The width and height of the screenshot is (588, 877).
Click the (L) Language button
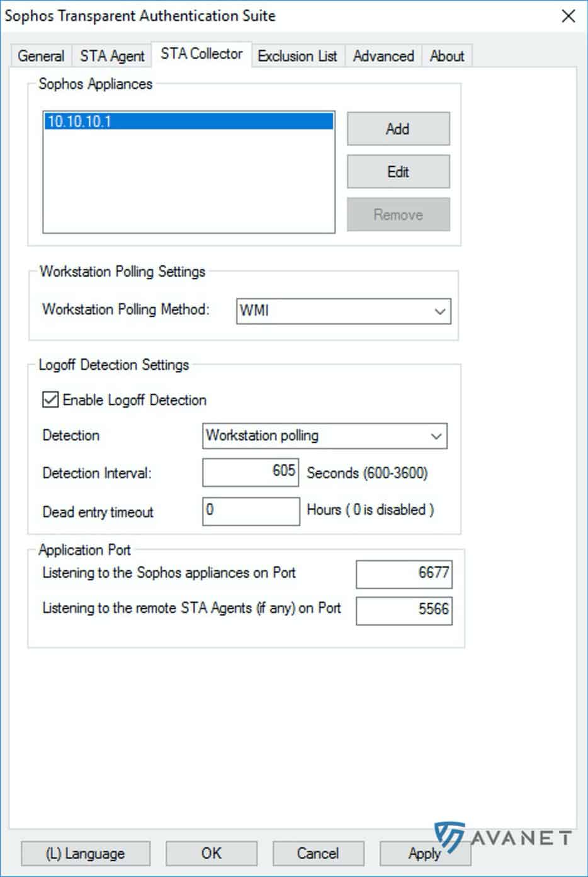[x=86, y=854]
